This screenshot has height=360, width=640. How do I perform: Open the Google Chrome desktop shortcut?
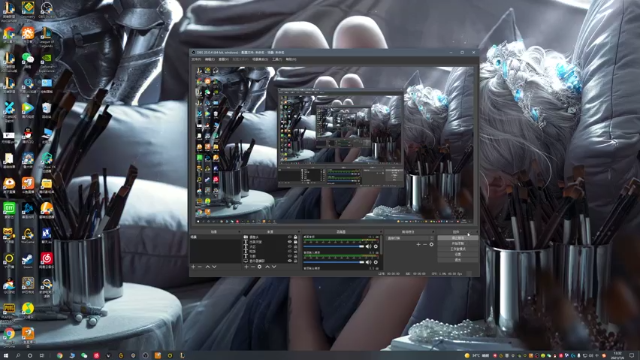click(9, 334)
